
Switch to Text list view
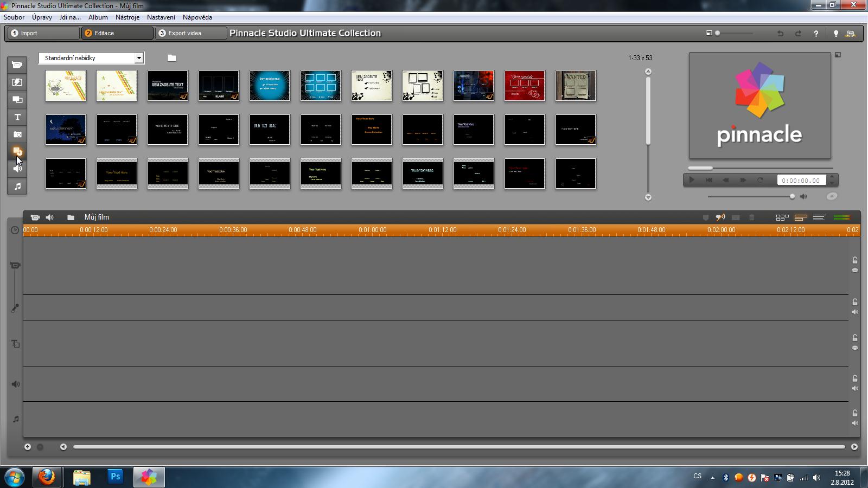pos(819,217)
